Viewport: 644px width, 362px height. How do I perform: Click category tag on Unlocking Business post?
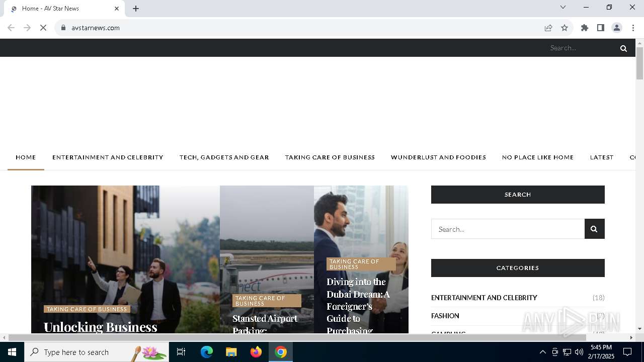pyautogui.click(x=87, y=309)
